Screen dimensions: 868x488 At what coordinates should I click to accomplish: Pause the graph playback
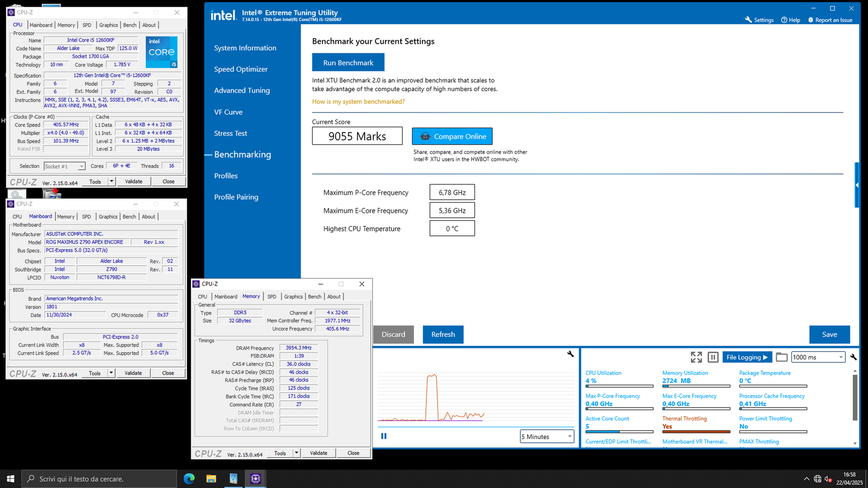point(384,436)
